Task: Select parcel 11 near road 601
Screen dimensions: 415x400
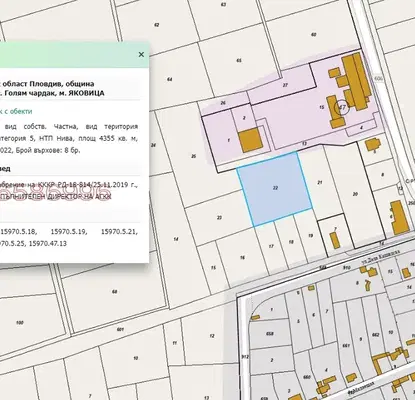Action: (x=174, y=343)
